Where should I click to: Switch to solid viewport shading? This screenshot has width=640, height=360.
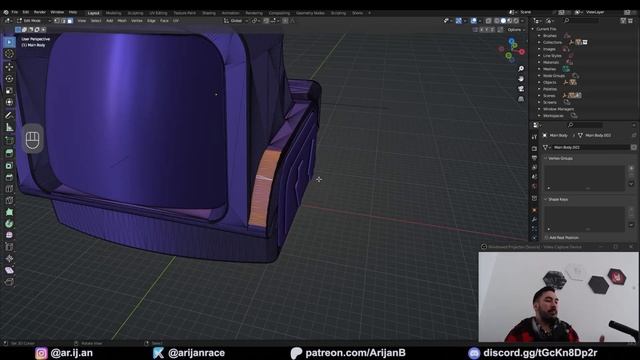pyautogui.click(x=503, y=20)
